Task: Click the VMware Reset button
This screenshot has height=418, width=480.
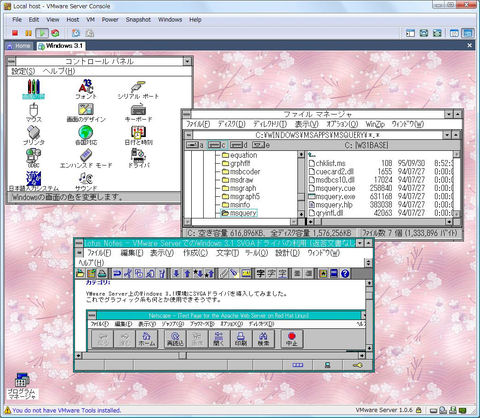Action: 55,33
